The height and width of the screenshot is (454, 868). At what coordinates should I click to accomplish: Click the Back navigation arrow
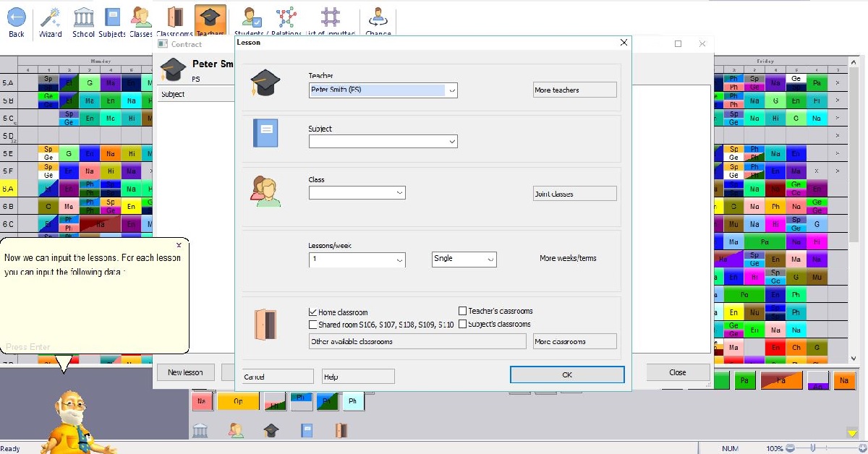coord(16,18)
